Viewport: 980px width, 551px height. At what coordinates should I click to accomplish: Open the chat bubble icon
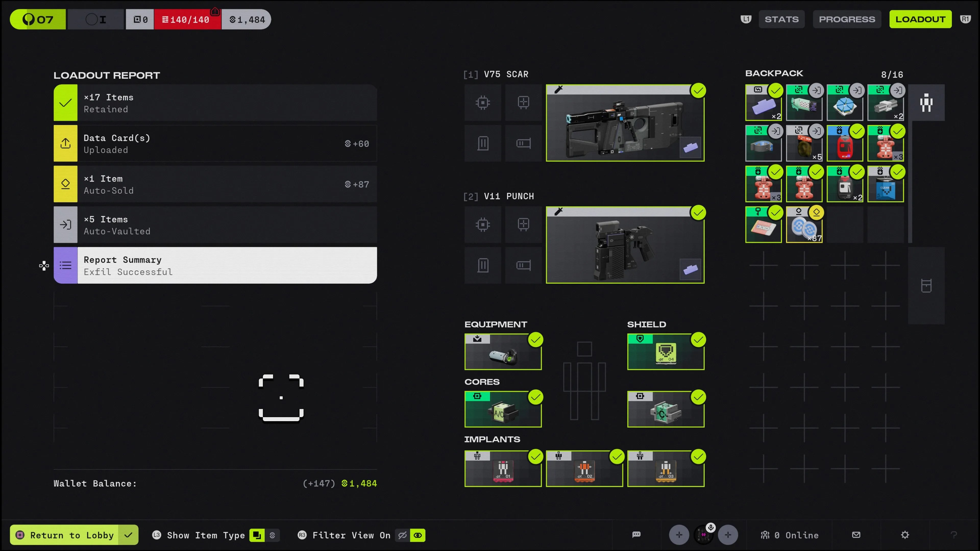(x=636, y=535)
